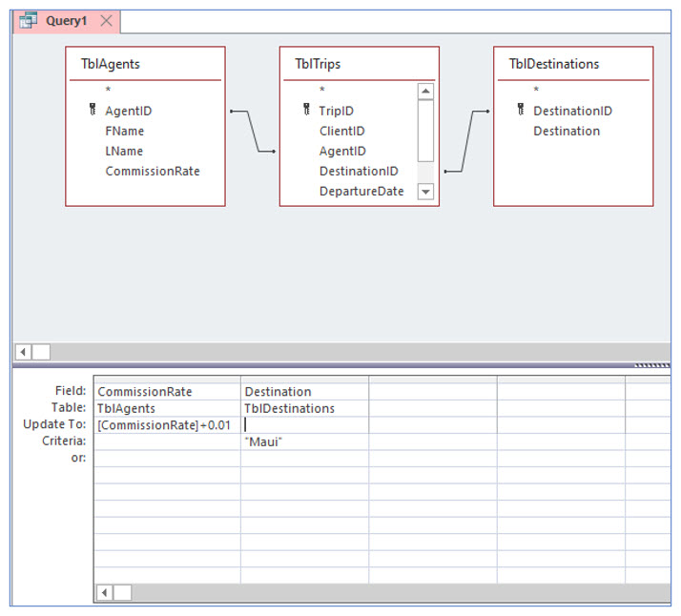681x616 pixels.
Task: Click the TripID primary key icon
Action: (x=306, y=110)
